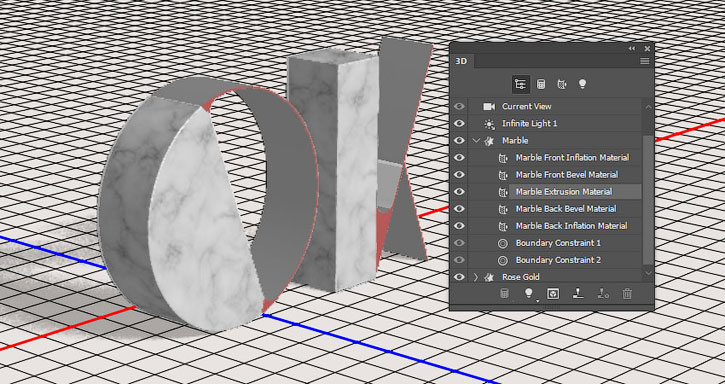Select the Marble mesh row
The width and height of the screenshot is (725, 384).
(x=555, y=141)
